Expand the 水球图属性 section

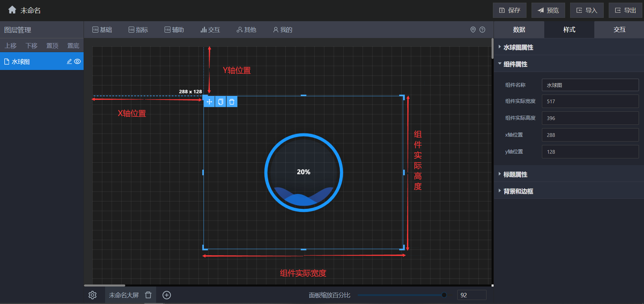click(518, 47)
